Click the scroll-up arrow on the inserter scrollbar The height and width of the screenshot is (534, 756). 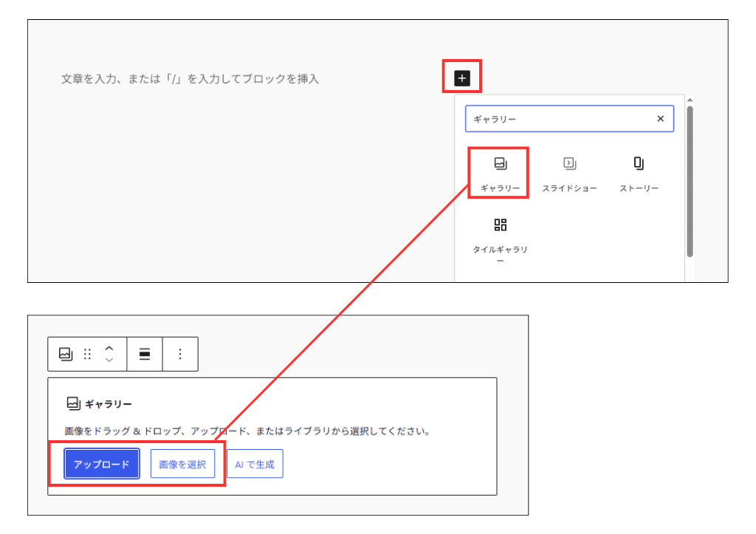click(x=690, y=101)
